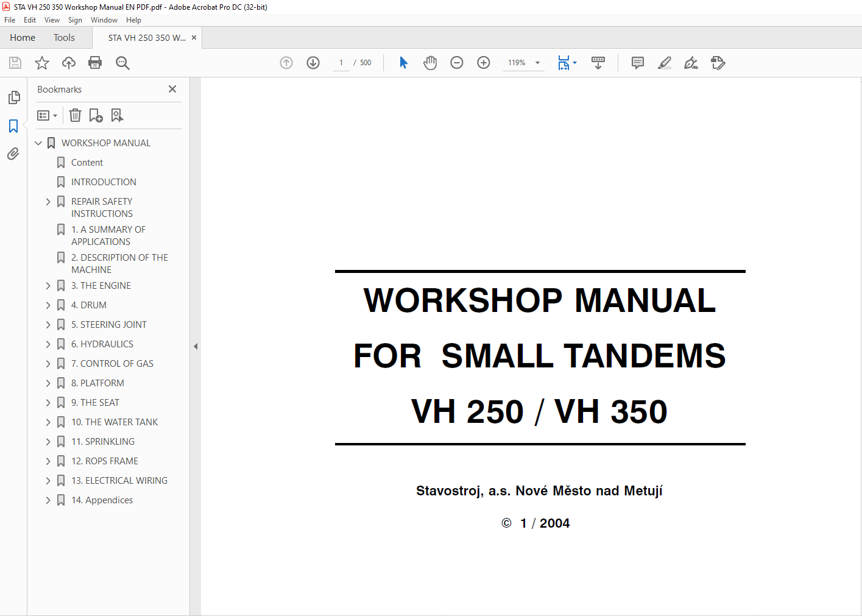Close the Bookmarks panel
The width and height of the screenshot is (862, 616).
click(172, 89)
